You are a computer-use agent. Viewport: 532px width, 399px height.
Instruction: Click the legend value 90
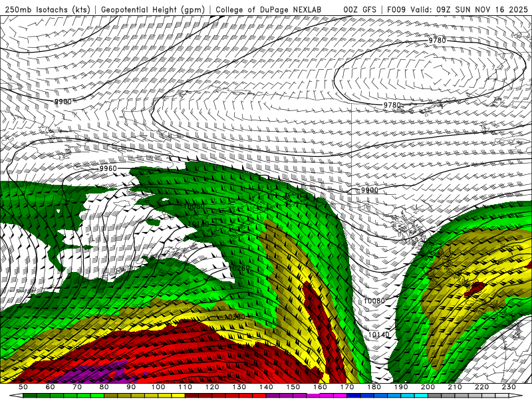coord(131,387)
